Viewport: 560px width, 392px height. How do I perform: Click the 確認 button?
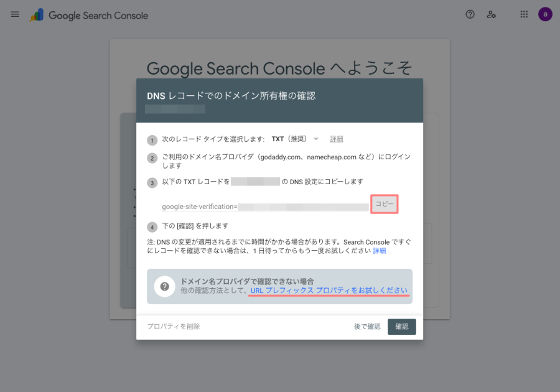coord(402,327)
